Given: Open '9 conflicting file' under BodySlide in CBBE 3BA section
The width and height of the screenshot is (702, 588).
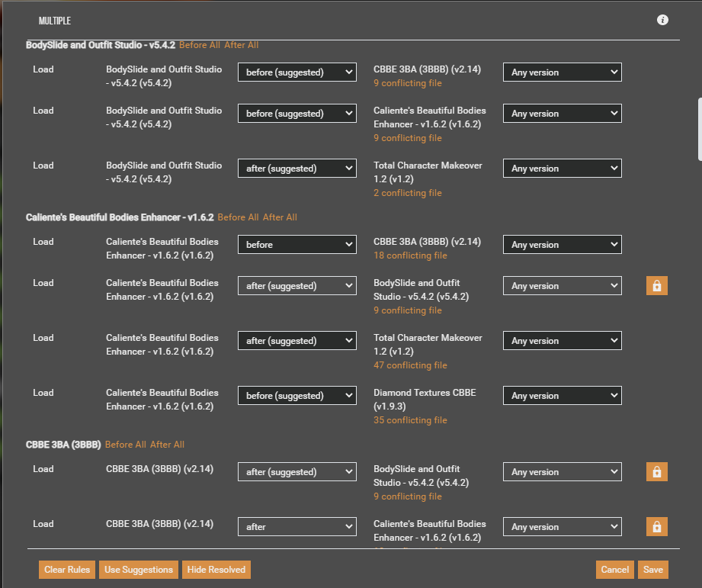Looking at the screenshot, I should [x=408, y=496].
